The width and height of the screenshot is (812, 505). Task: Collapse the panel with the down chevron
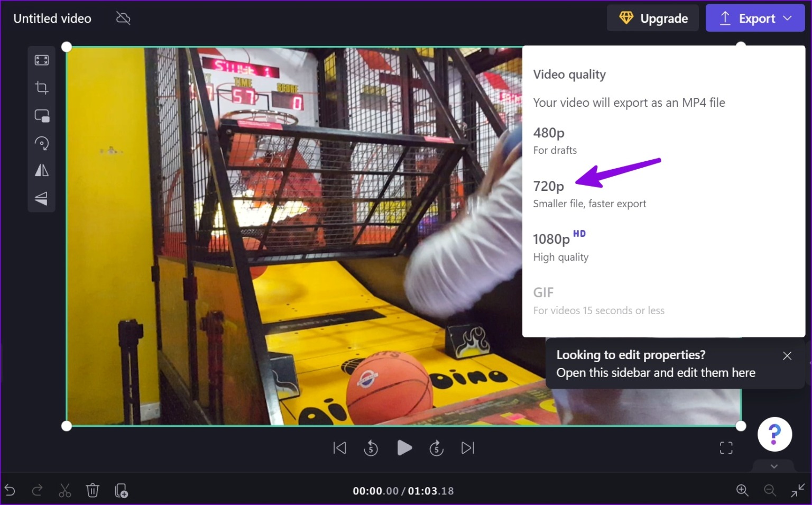pos(773,466)
